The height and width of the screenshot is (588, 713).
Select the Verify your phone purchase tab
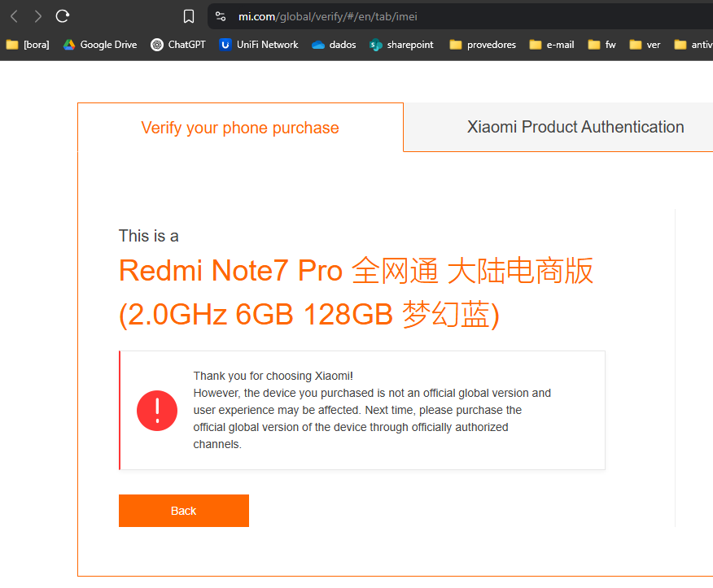click(240, 128)
